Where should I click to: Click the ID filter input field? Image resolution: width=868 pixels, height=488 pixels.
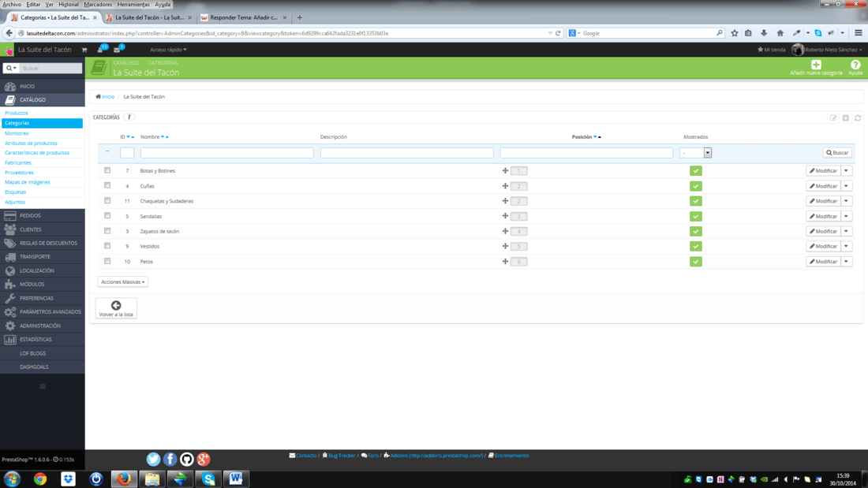tap(127, 153)
